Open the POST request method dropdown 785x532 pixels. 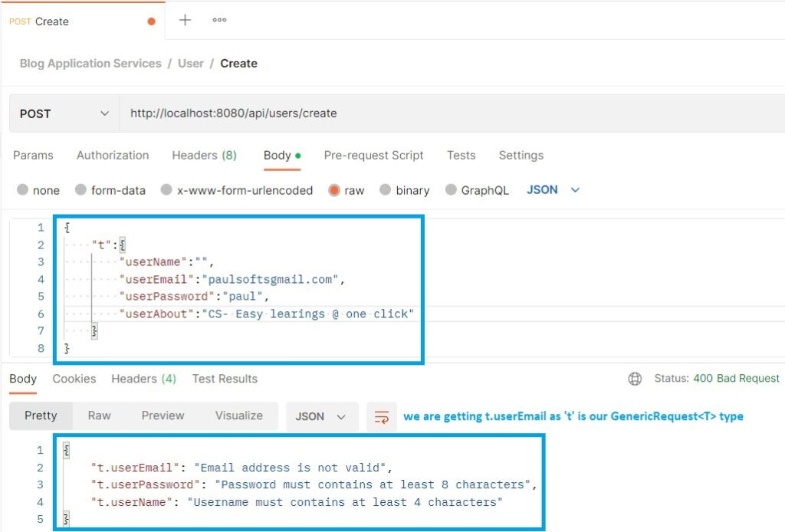(61, 113)
